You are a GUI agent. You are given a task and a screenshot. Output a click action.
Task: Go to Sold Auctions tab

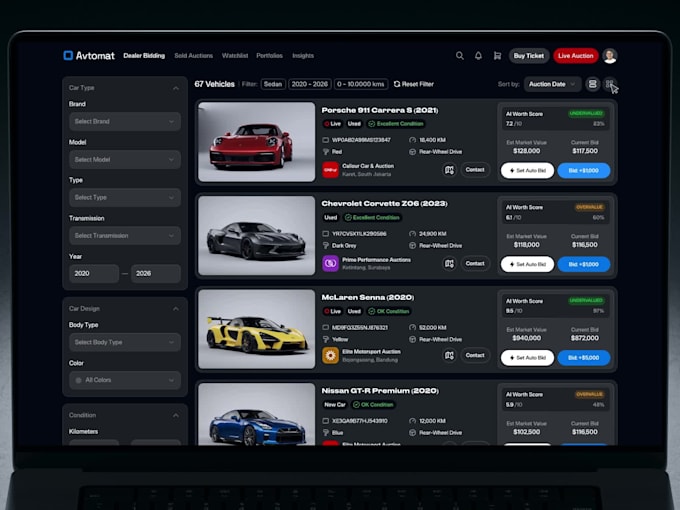click(x=193, y=56)
